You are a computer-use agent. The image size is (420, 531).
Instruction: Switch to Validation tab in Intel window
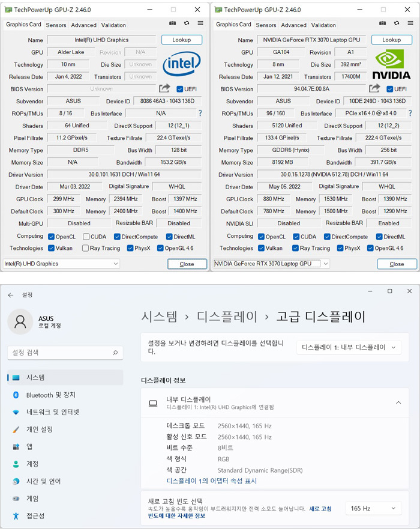click(113, 25)
